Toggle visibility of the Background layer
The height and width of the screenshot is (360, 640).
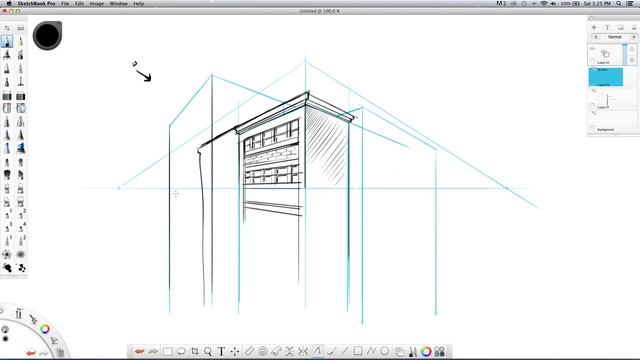point(593,113)
